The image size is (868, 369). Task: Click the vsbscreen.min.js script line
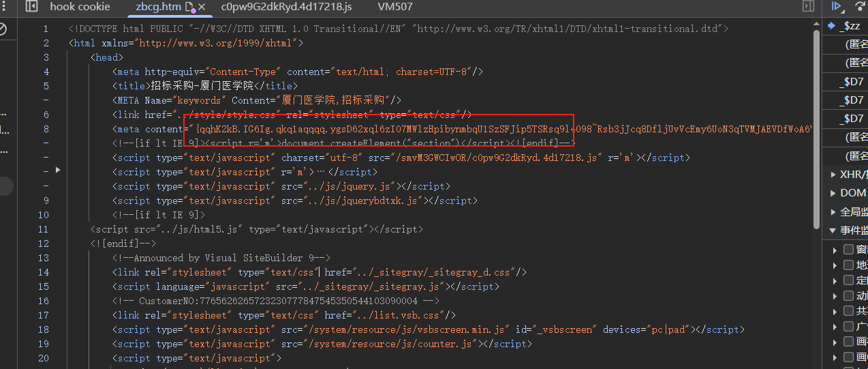point(429,329)
